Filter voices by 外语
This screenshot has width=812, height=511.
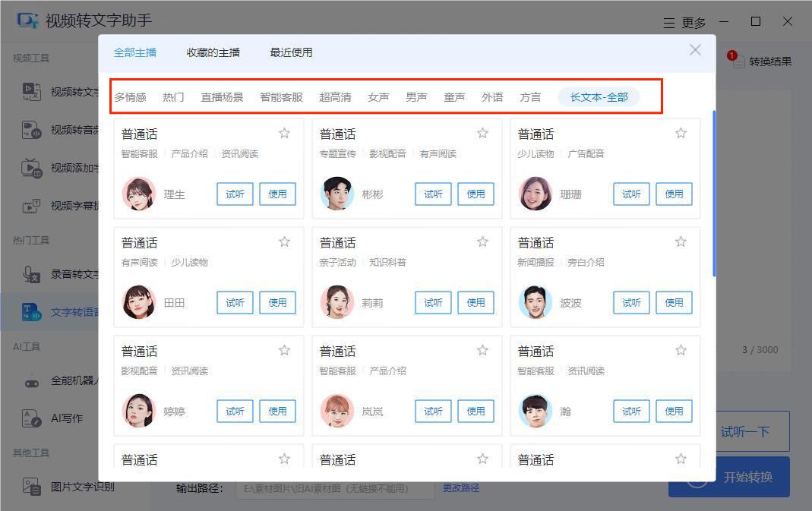[492, 97]
